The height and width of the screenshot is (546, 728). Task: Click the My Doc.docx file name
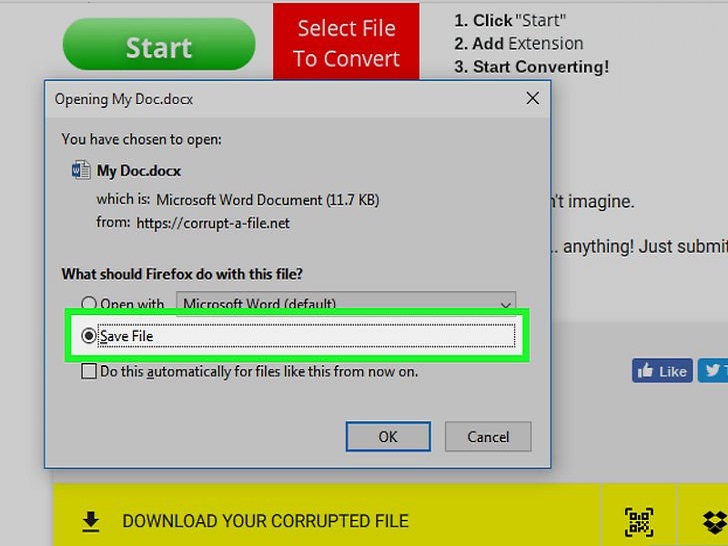tap(139, 171)
